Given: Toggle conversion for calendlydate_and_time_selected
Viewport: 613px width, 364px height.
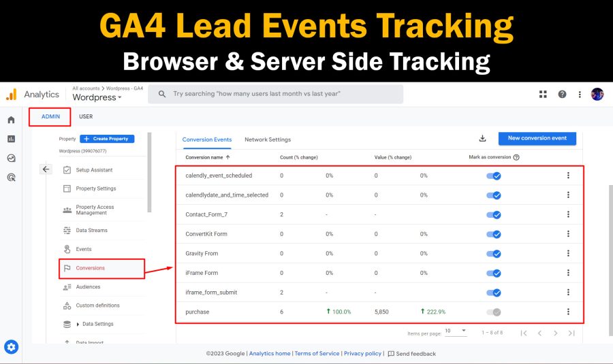Looking at the screenshot, I should point(493,195).
